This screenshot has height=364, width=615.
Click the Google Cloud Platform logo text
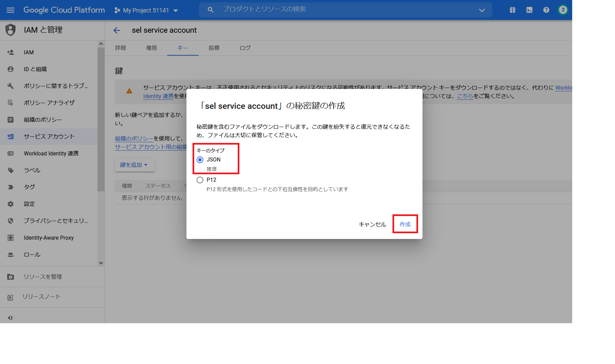[x=64, y=10]
